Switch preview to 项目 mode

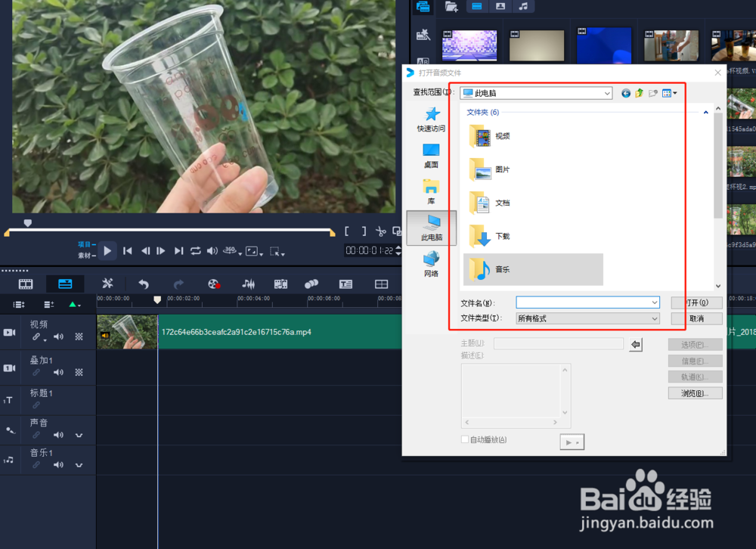click(86, 244)
